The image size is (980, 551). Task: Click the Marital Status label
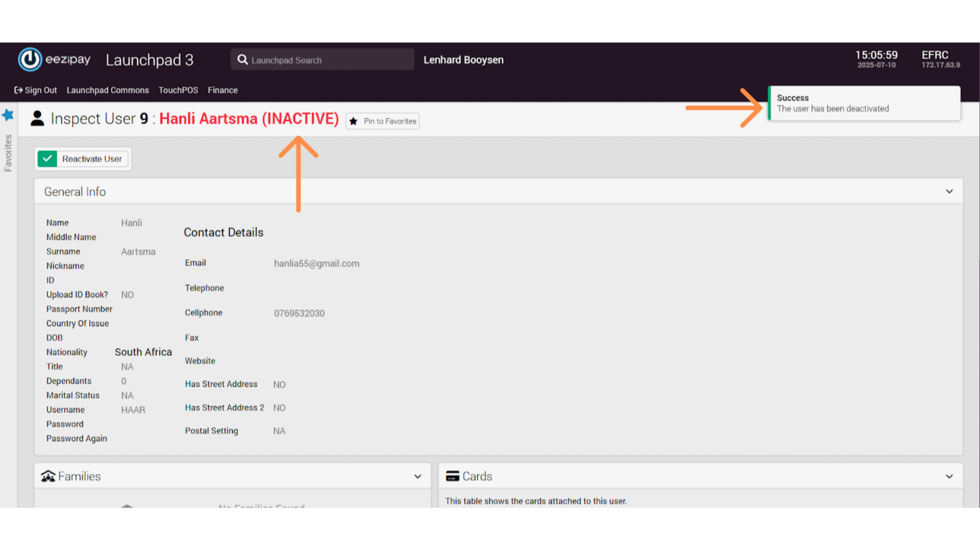pyautogui.click(x=73, y=395)
